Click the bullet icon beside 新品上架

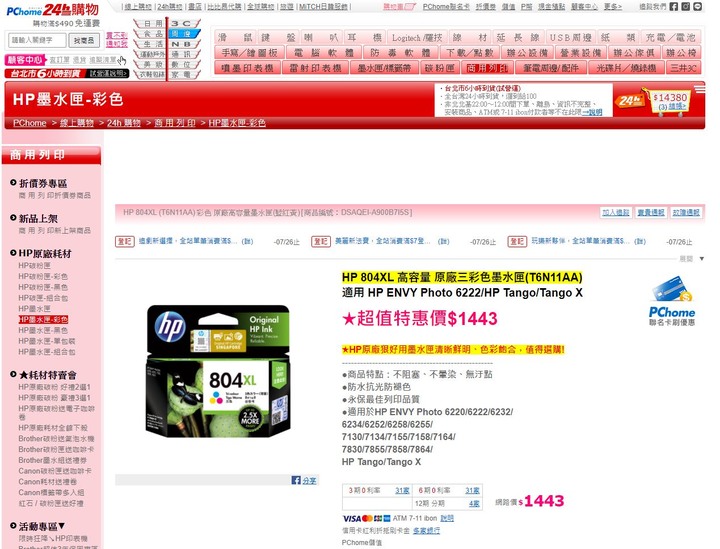coord(13,218)
